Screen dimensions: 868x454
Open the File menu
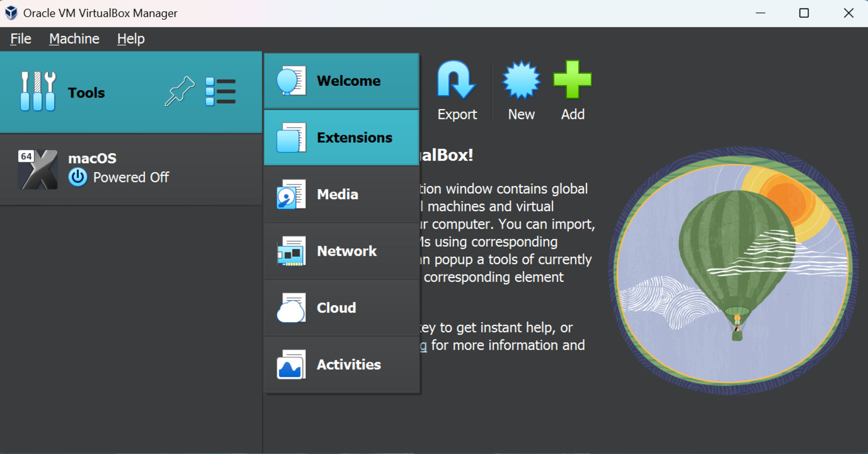[21, 39]
